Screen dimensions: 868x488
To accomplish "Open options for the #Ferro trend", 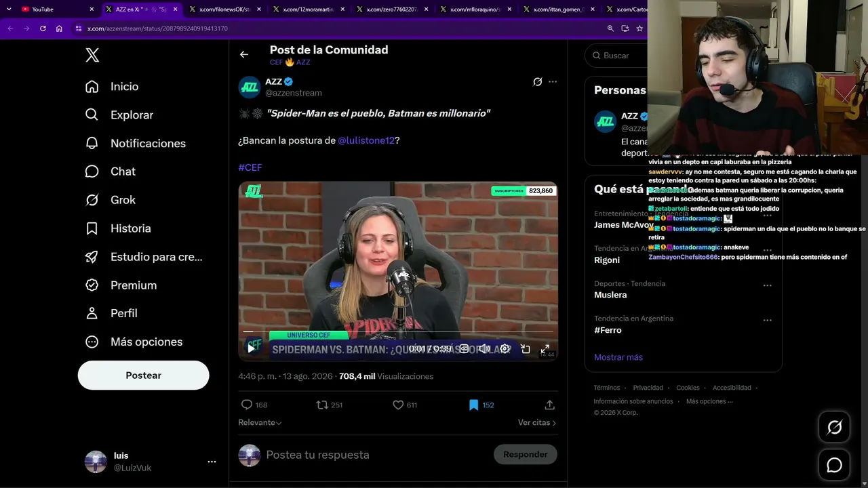I will tap(768, 320).
